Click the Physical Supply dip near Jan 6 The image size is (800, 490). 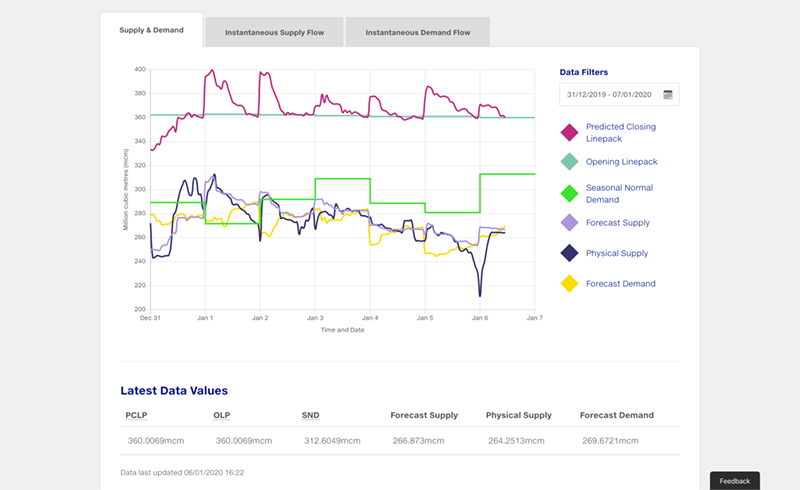pyautogui.click(x=480, y=295)
